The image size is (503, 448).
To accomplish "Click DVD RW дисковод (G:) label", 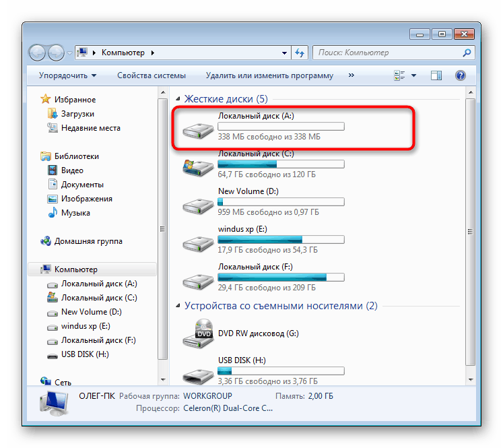I will 259,333.
